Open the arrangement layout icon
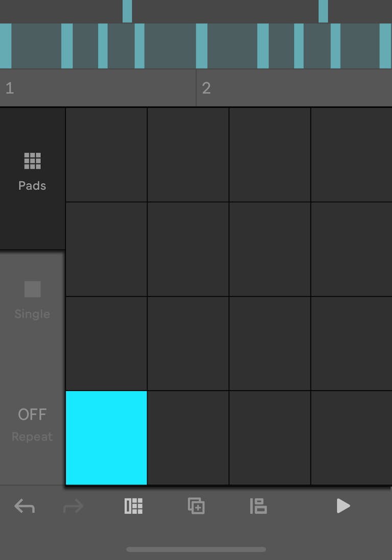392x560 pixels. coord(258,506)
